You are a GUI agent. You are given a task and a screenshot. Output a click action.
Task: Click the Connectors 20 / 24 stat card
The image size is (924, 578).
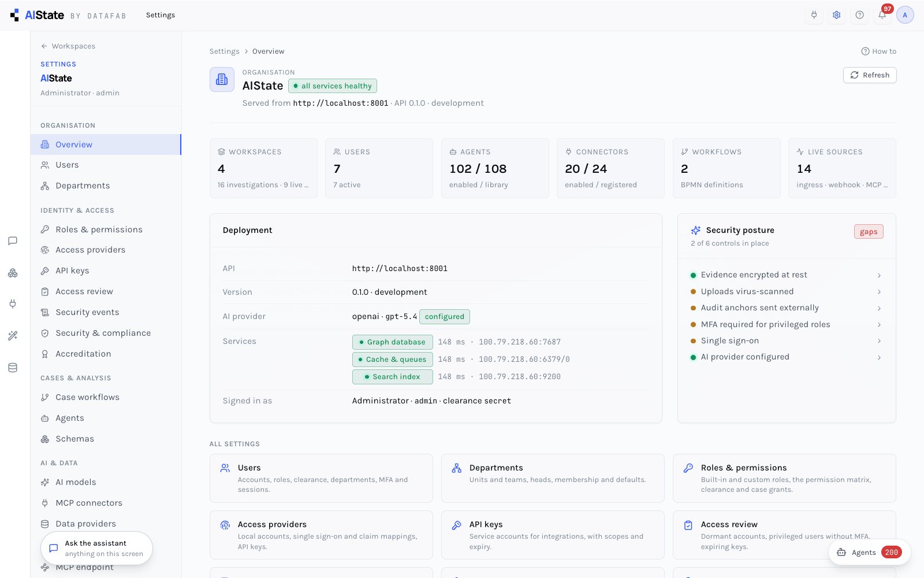tap(610, 168)
